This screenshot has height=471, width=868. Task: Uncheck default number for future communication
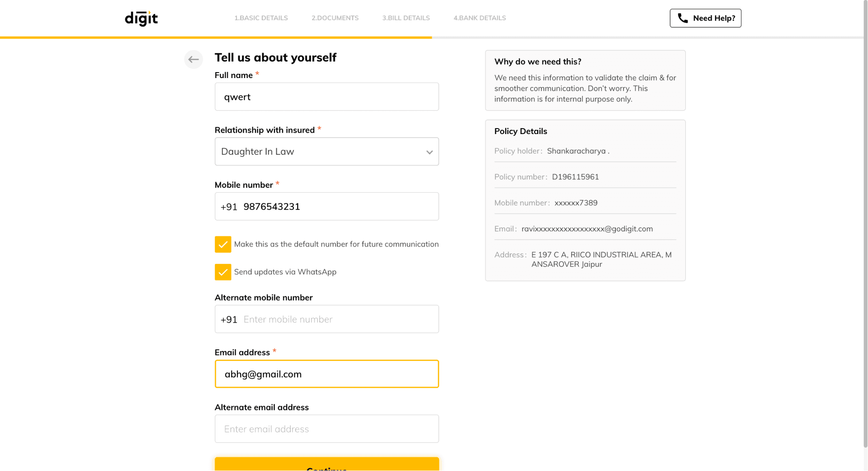(x=223, y=244)
